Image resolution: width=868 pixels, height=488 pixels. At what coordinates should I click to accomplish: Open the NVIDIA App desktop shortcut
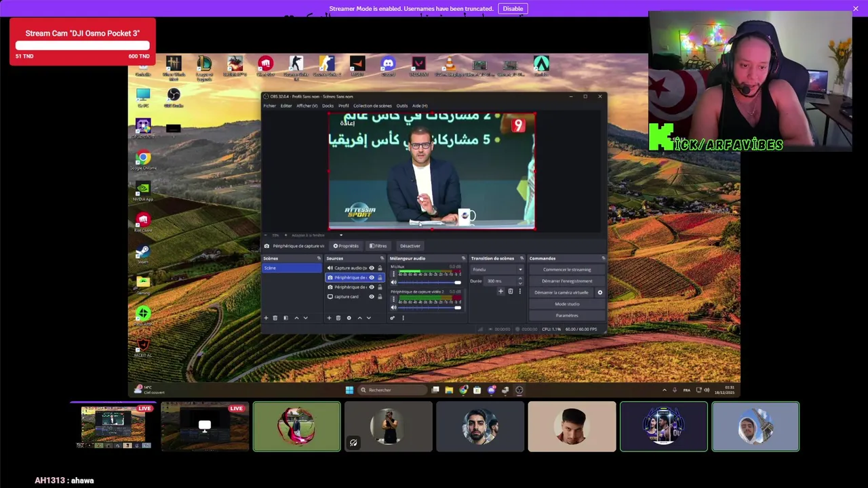(143, 192)
